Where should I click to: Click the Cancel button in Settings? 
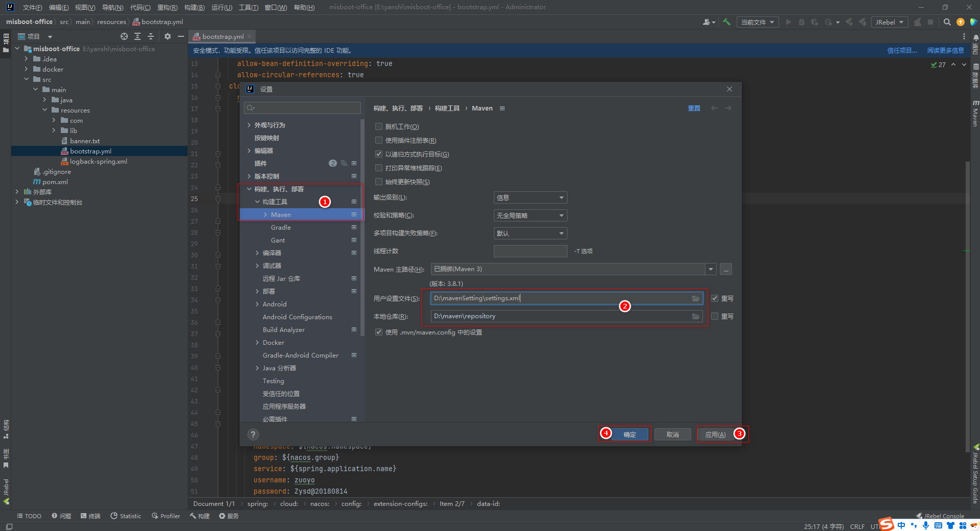673,434
